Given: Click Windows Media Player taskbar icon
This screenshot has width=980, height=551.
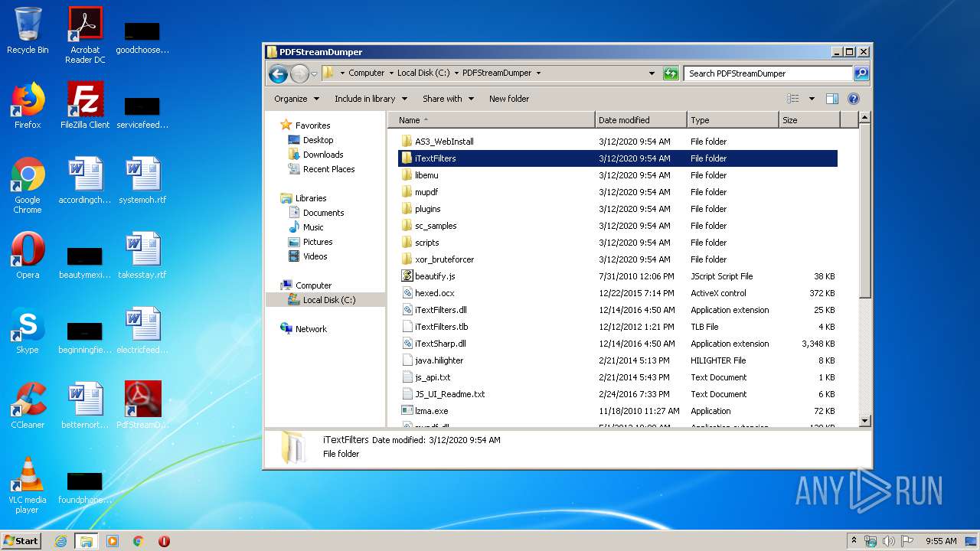Looking at the screenshot, I should point(113,541).
